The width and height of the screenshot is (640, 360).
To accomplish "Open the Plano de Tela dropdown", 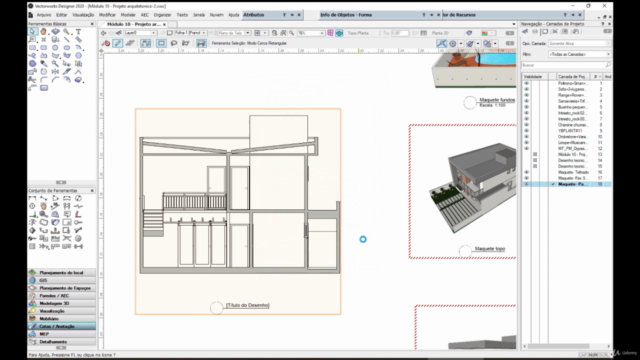I will (x=234, y=33).
